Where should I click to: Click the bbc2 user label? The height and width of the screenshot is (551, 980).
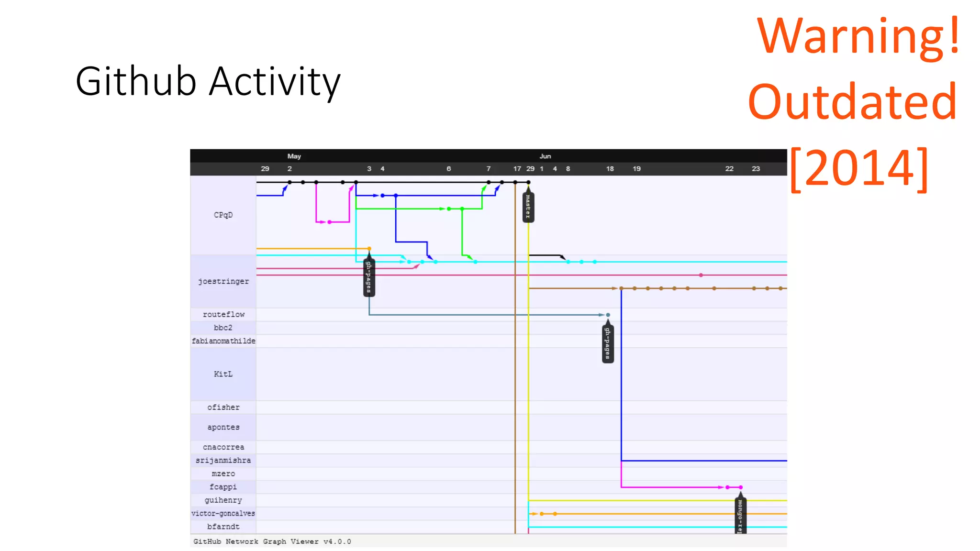[x=223, y=328]
